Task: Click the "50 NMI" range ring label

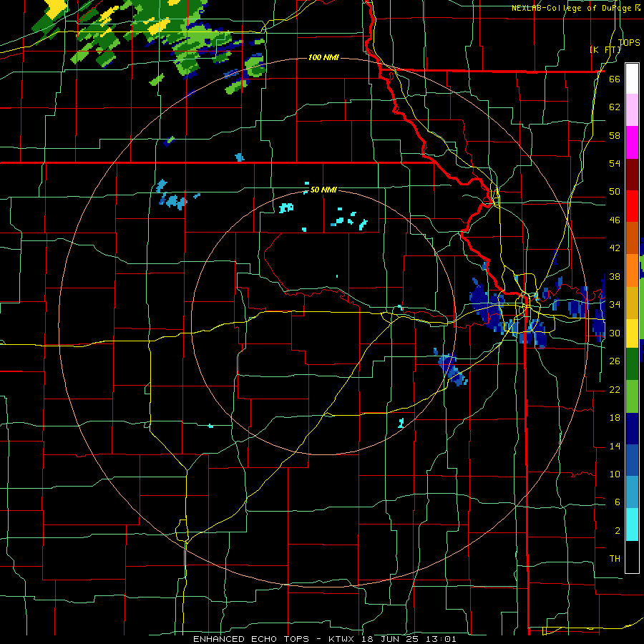Action: [x=323, y=190]
